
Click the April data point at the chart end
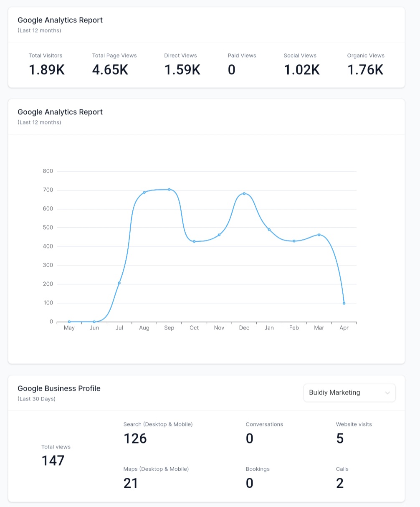(x=344, y=302)
